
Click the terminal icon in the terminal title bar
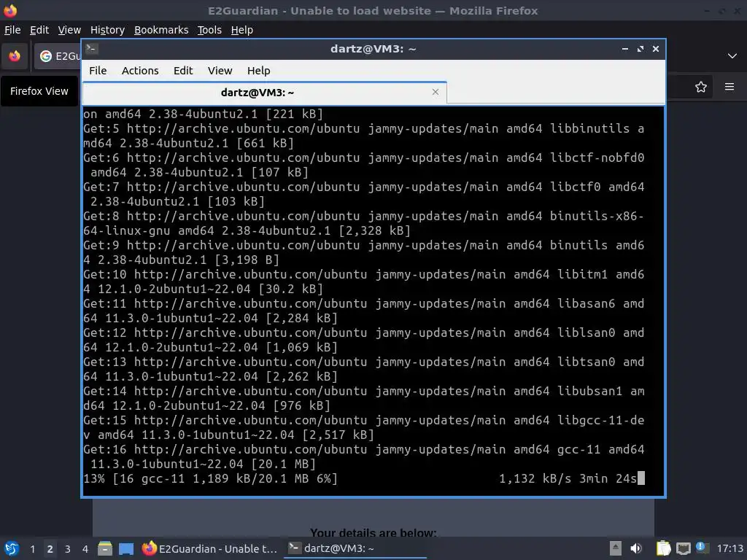click(91, 49)
